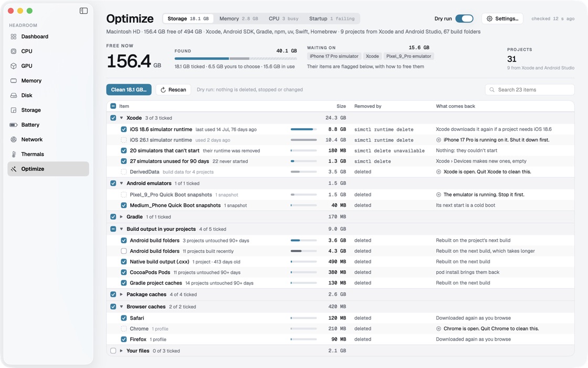Untick iOS 18.6 simulator runtime checkbox
Screen dimensions: 588x368
coord(124,129)
